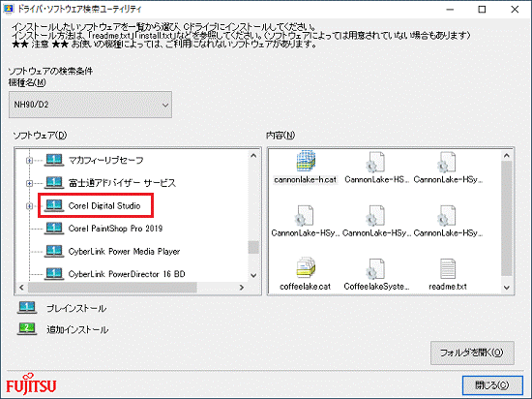Expand the 富士通アドバイザー サービス tree node
This screenshot has width=532, height=399.
click(30, 183)
